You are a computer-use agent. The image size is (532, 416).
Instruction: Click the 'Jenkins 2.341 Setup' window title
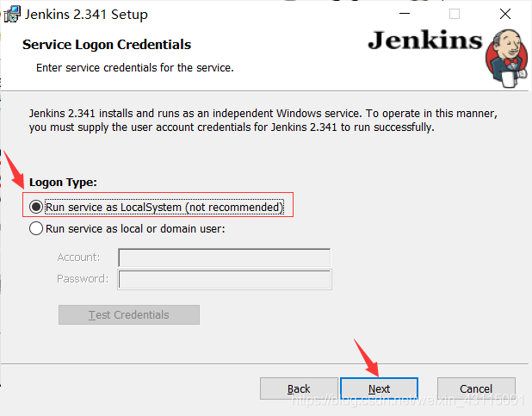[86, 15]
